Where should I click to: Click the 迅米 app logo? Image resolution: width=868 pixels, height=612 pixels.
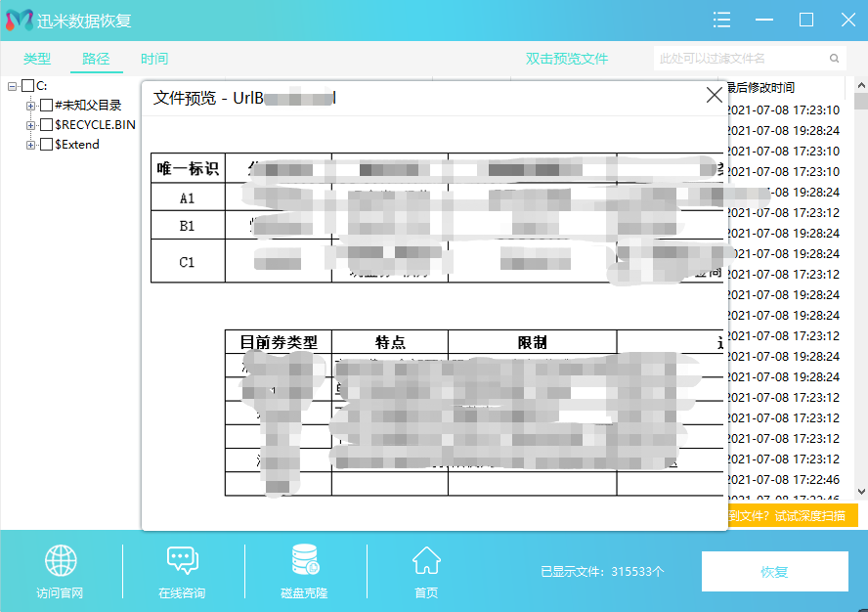point(17,20)
